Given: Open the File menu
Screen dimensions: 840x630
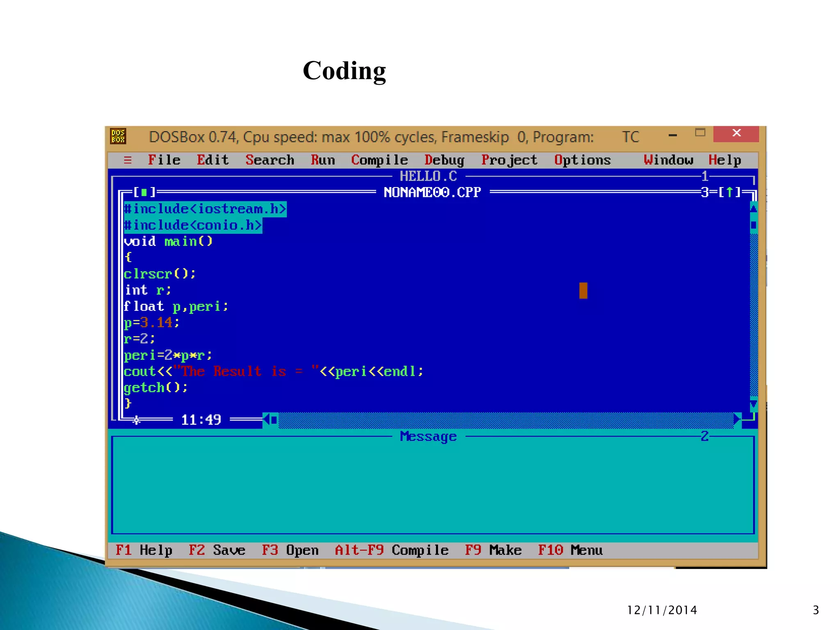Looking at the screenshot, I should (164, 160).
